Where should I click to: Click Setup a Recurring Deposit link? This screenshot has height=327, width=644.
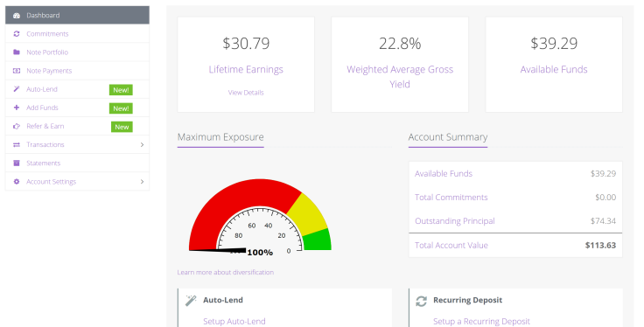[x=481, y=321]
